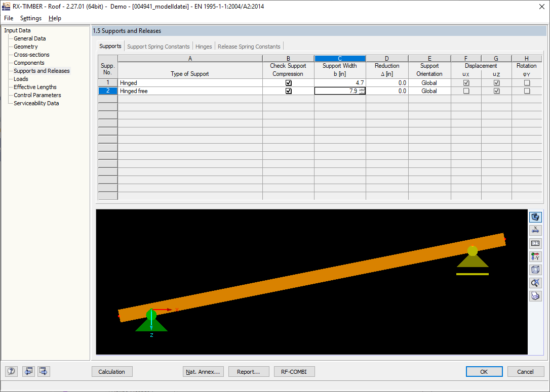Image resolution: width=550 pixels, height=392 pixels.
Task: Toggle uZ displacement for support 1
Action: pos(496,83)
